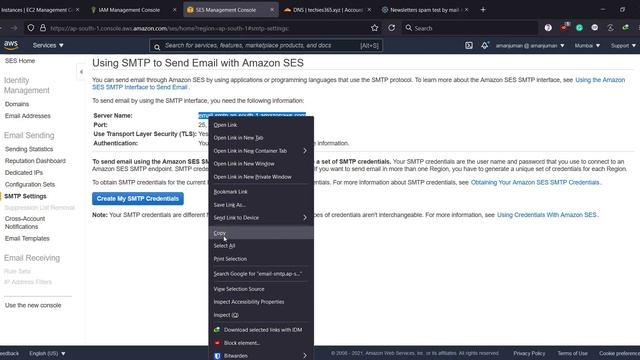Close the SES Management Console tab

272,9
